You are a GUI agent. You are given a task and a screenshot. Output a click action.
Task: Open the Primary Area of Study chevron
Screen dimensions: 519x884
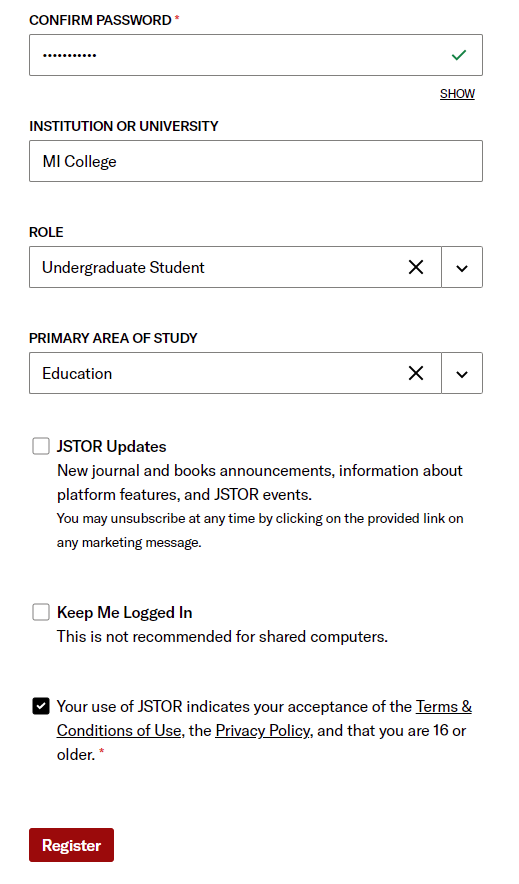coord(462,373)
